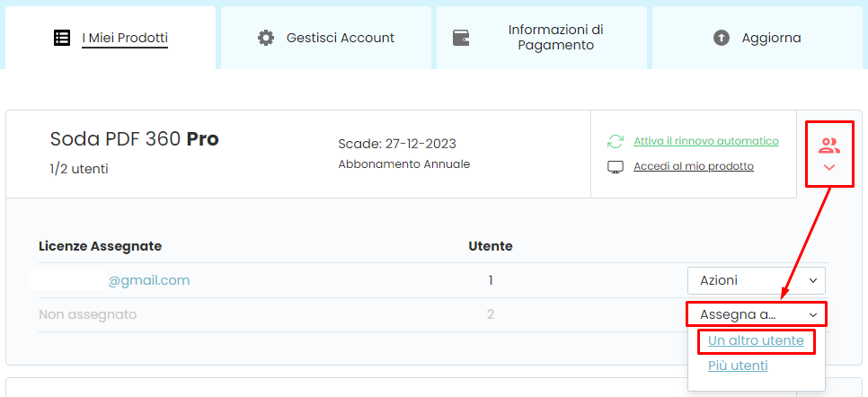Click user number 2 in Utente column
The height and width of the screenshot is (397, 868).
[491, 314]
